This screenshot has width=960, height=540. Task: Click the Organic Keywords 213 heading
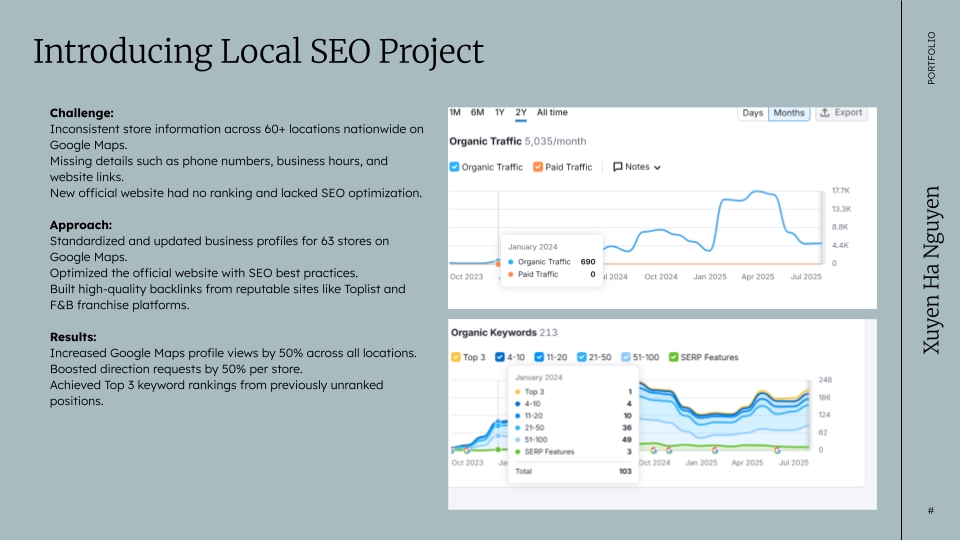504,332
